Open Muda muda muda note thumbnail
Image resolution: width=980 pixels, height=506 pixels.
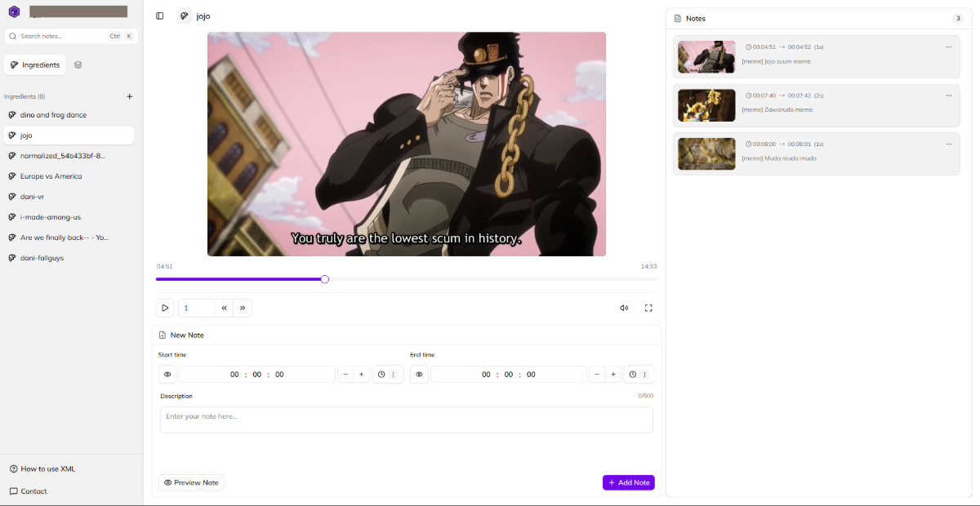coord(706,153)
